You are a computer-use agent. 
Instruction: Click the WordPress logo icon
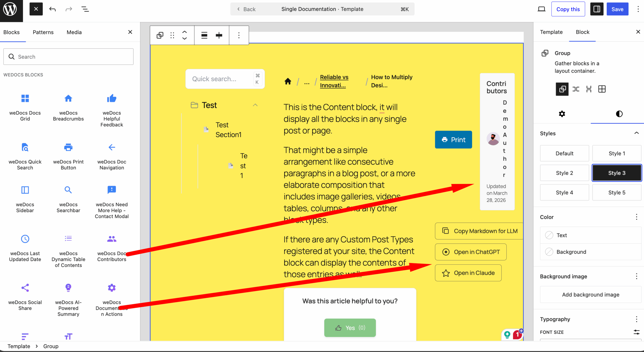(x=10, y=10)
